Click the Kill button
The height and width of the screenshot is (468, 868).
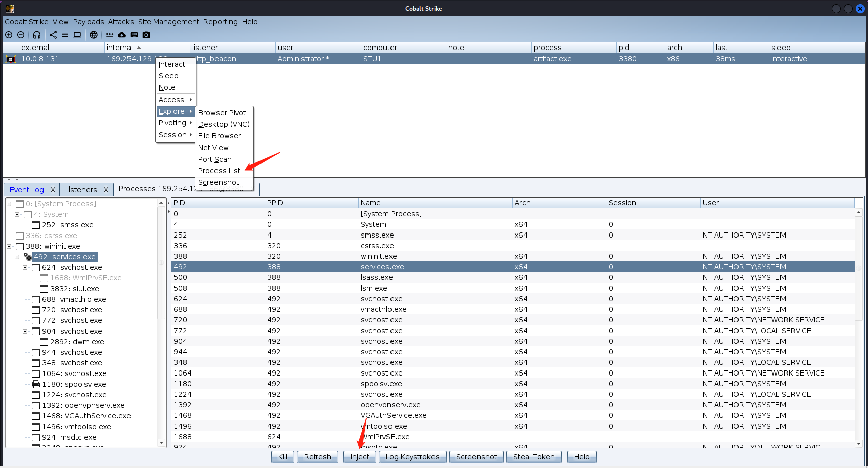click(283, 457)
